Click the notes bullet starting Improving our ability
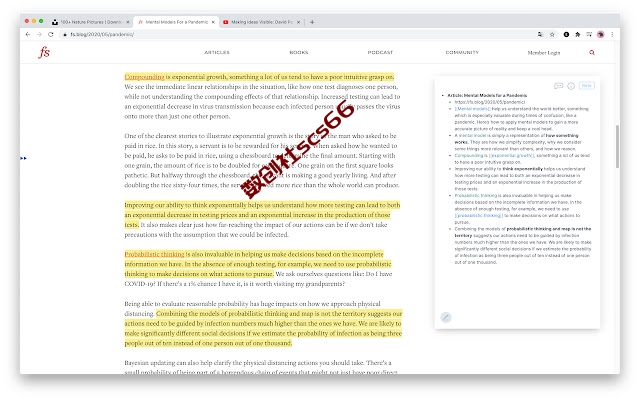Viewport: 640px width, 400px height. click(x=520, y=179)
